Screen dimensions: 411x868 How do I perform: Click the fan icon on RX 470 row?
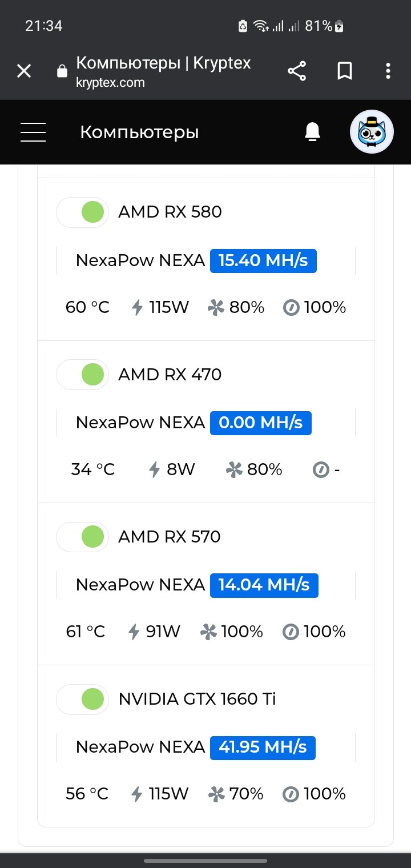(234, 470)
